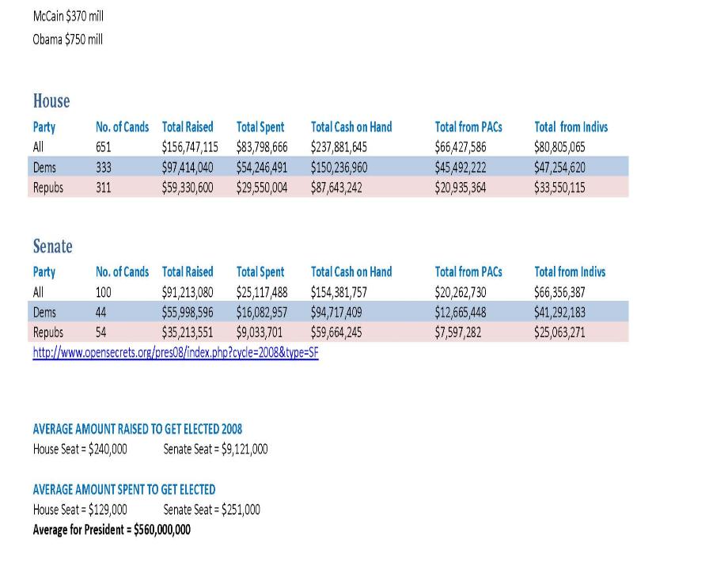728x562 pixels.
Task: Select Senate table Total Spent header
Action: (260, 272)
